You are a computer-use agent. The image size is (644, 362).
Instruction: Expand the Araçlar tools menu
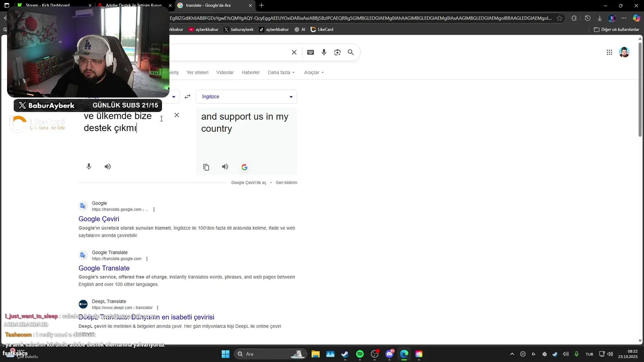(x=314, y=72)
